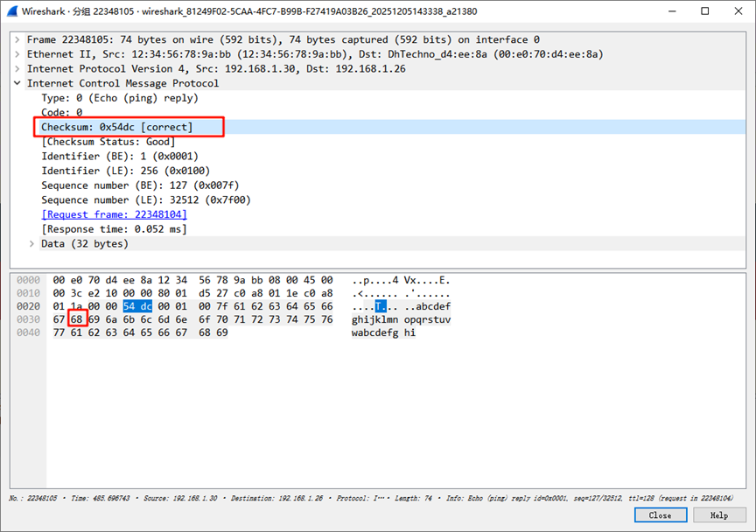756x532 pixels.
Task: Click highlighted ASCII 'T.' character
Action: (x=381, y=306)
